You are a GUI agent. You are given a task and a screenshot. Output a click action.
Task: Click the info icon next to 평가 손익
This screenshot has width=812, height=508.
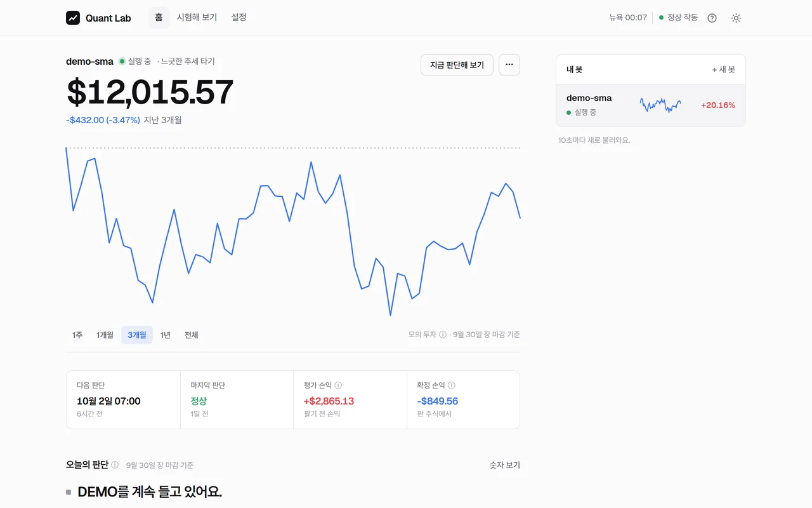(x=338, y=385)
